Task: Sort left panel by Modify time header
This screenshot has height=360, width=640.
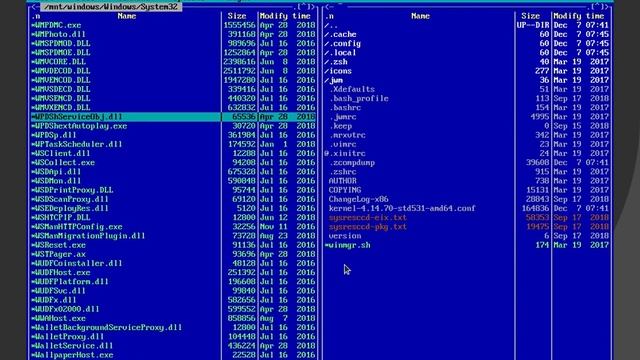Action: click(285, 16)
